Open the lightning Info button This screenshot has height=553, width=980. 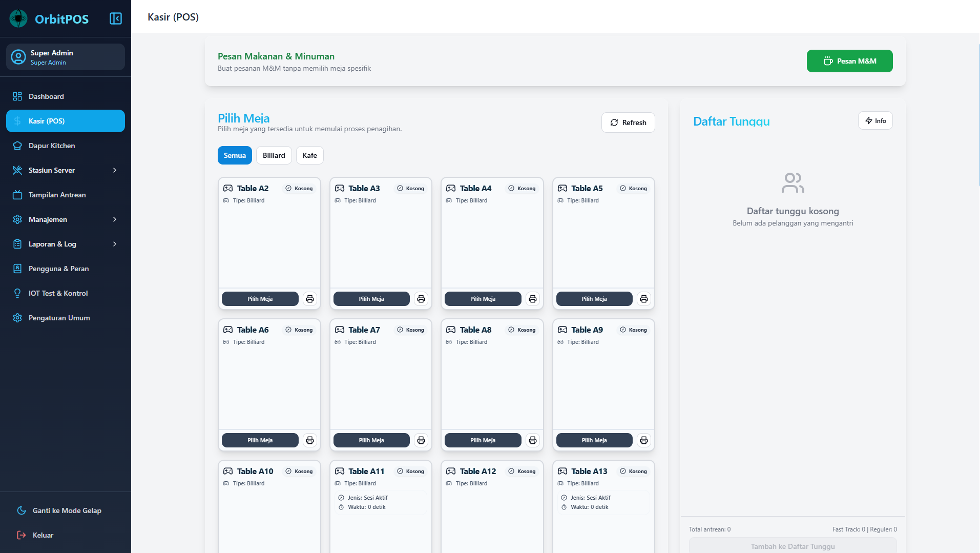(875, 121)
